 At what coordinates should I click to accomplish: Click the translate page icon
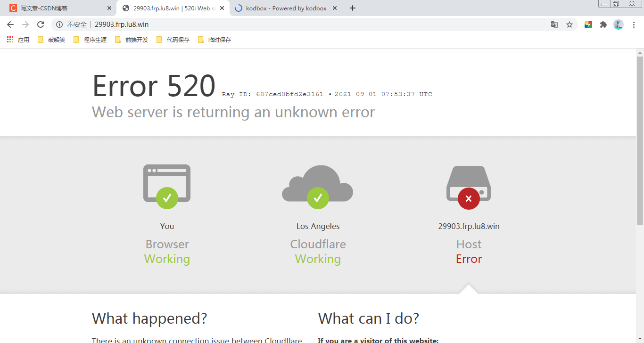click(554, 24)
